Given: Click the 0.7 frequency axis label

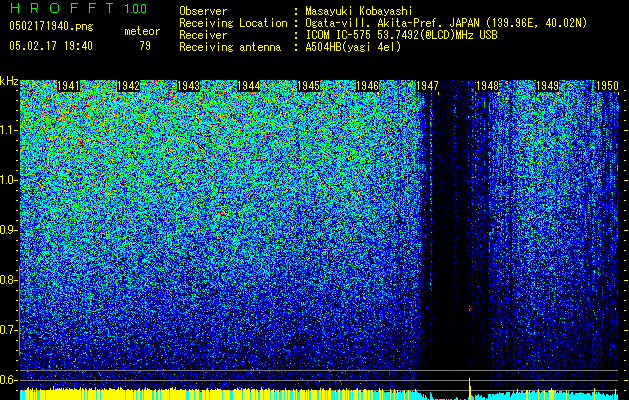Looking at the screenshot, I should pyautogui.click(x=8, y=330).
